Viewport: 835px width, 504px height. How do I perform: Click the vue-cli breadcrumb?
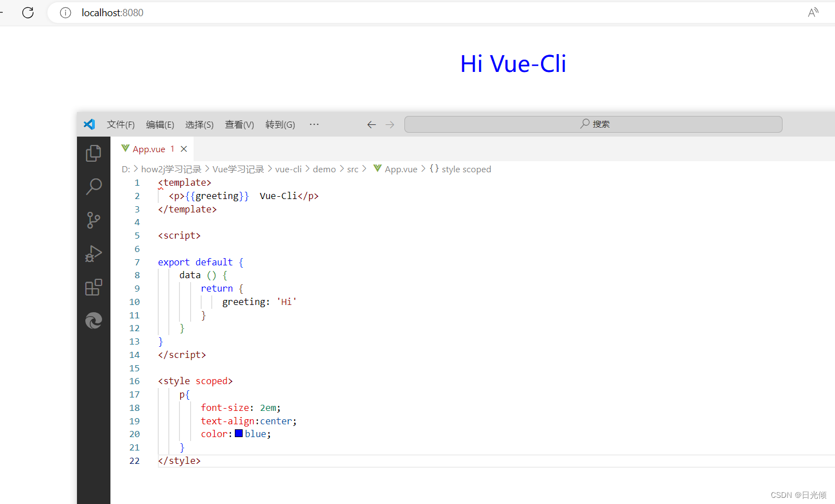[288, 169]
